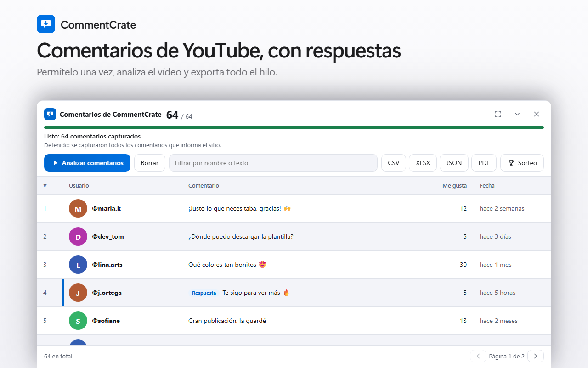Click the avatar of @dev_tom
This screenshot has height=368, width=588.
78,236
